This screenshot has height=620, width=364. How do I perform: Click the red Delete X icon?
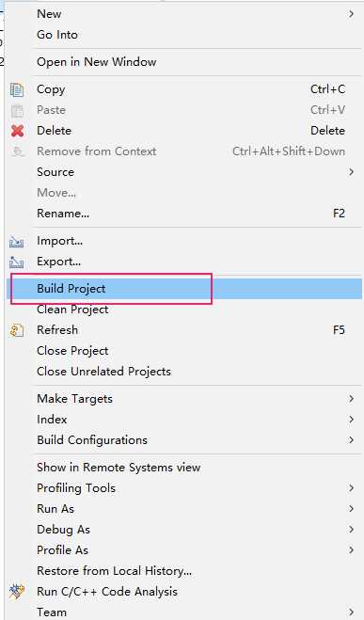click(17, 131)
